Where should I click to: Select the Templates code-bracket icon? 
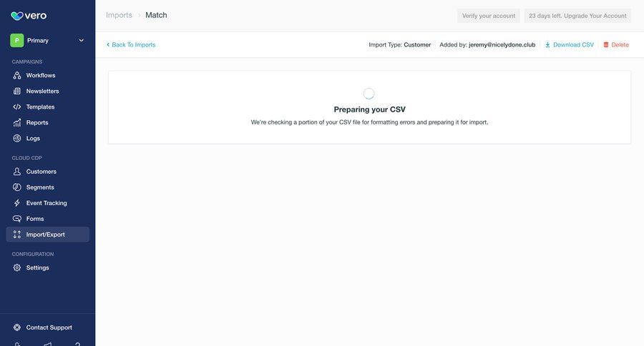17,107
